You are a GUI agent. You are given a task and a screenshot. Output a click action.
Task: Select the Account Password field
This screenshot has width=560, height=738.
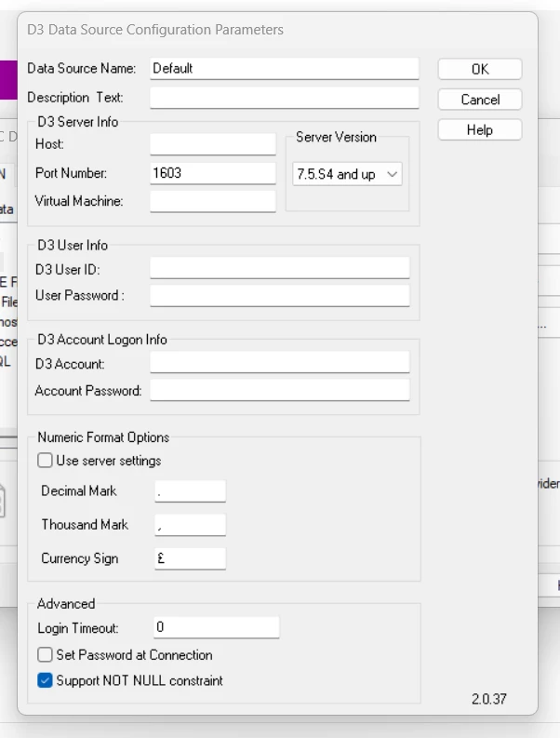coord(279,390)
